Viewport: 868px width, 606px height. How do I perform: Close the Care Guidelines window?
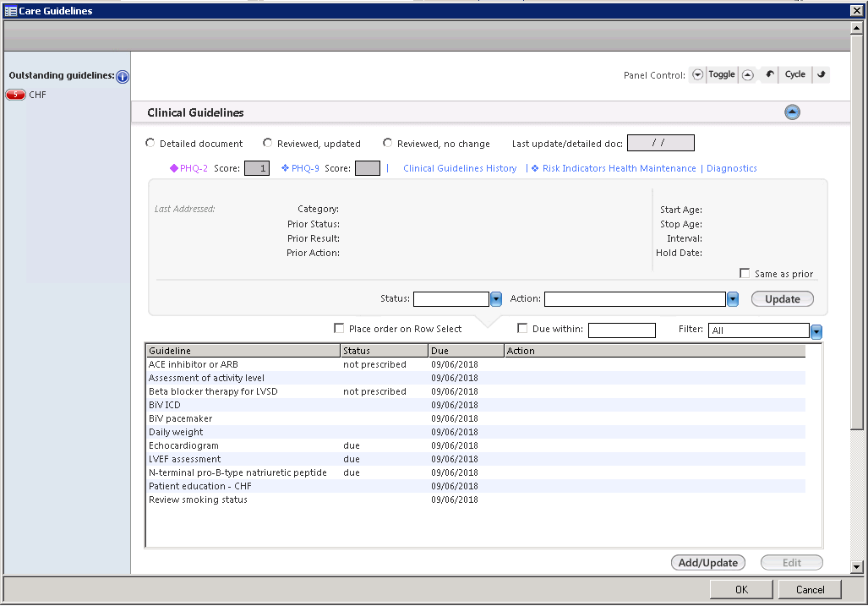[856, 10]
